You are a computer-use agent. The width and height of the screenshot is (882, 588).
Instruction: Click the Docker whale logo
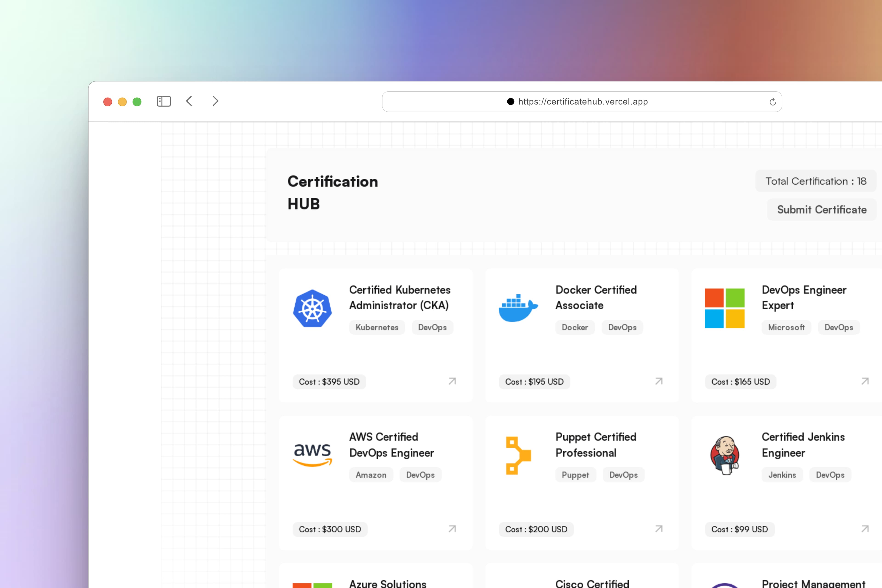pos(518,308)
